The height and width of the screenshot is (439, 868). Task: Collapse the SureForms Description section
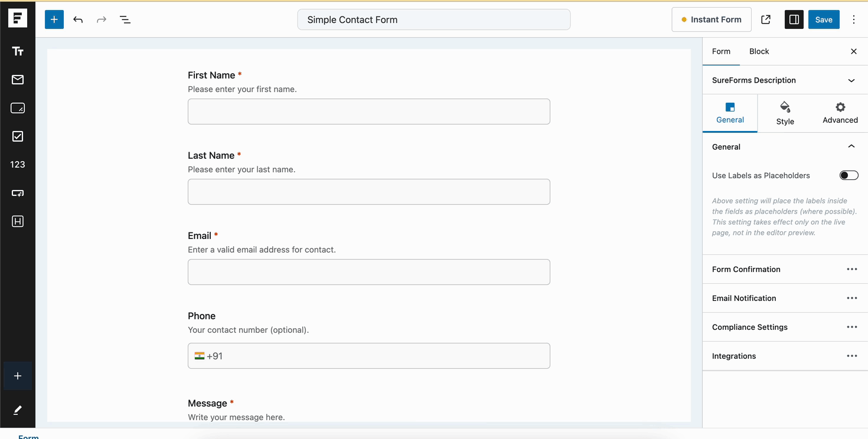(x=851, y=80)
